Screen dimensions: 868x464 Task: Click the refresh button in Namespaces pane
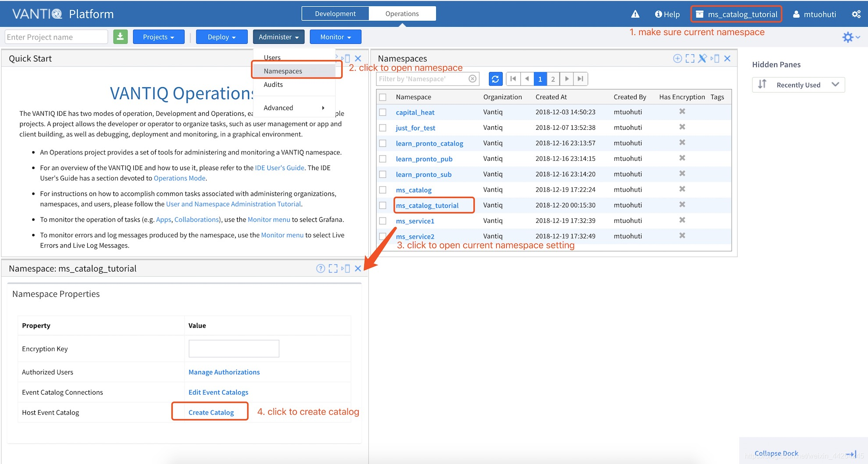pos(495,79)
